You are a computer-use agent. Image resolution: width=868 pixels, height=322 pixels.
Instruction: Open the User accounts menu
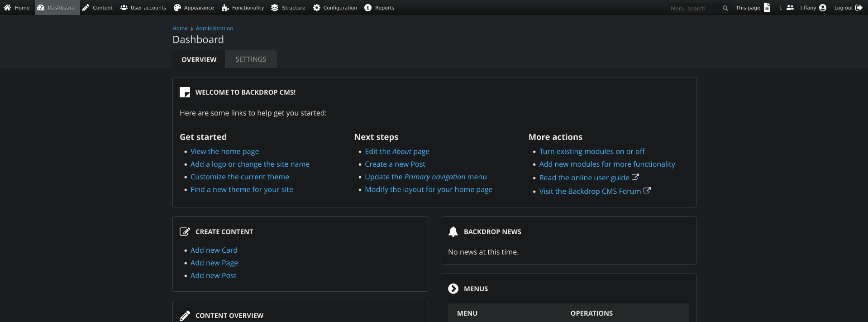coord(143,8)
